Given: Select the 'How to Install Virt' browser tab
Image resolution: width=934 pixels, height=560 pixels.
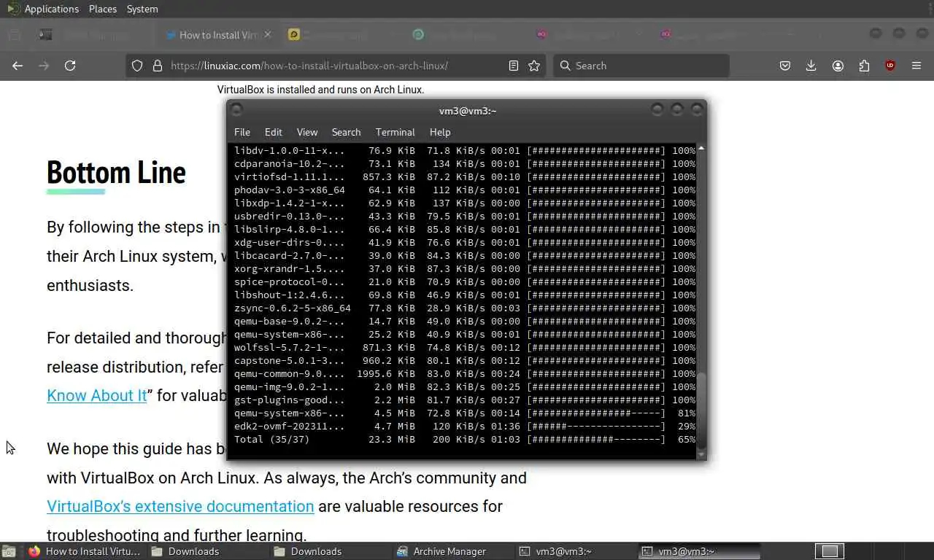Looking at the screenshot, I should coord(218,34).
